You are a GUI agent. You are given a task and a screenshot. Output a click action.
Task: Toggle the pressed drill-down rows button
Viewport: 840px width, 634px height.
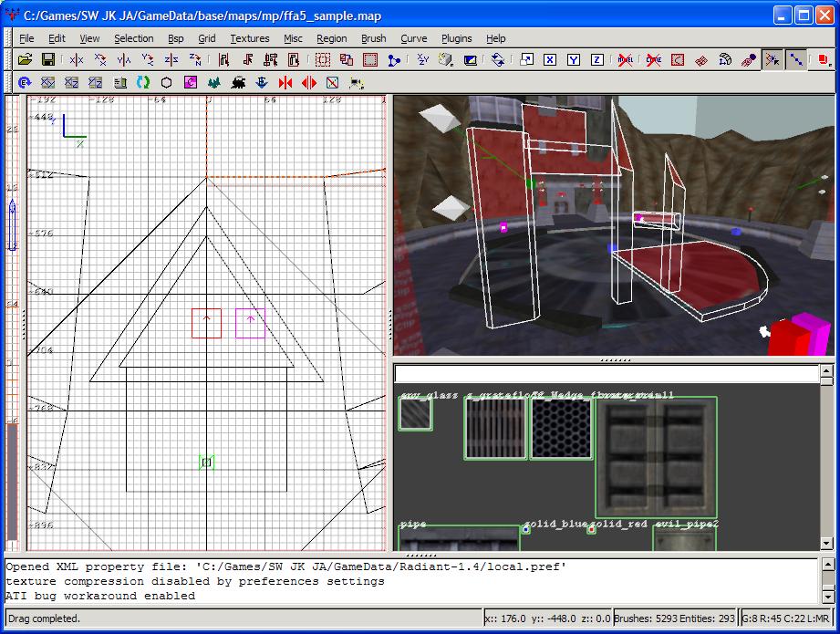[796, 59]
